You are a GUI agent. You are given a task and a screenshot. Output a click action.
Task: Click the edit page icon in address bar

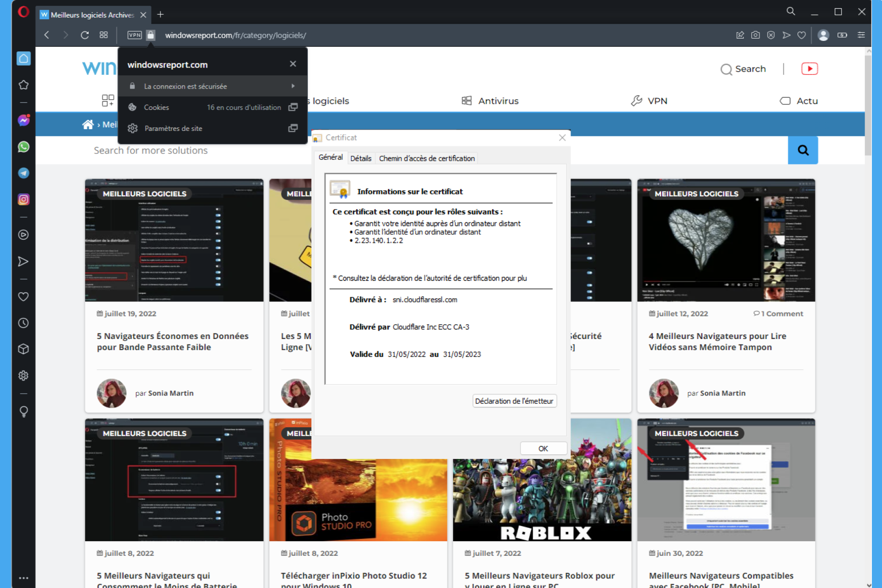pyautogui.click(x=740, y=35)
